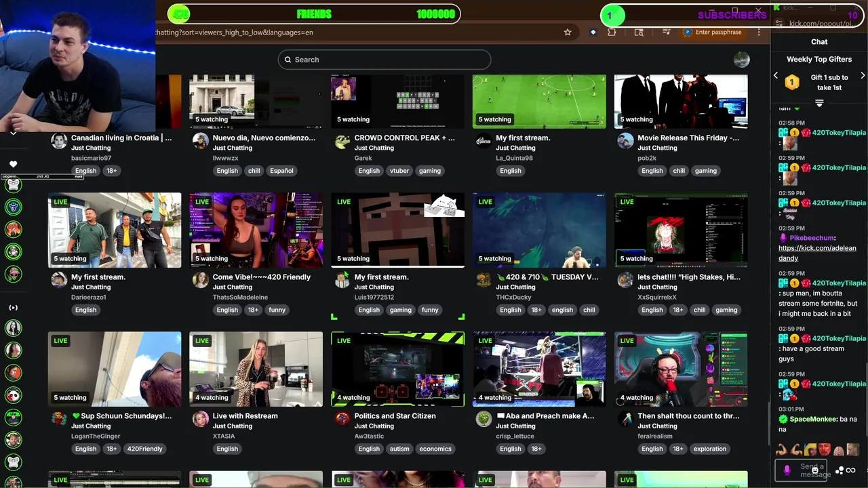868x488 pixels.
Task: Click the funny tag under ThatsSoMadeleine
Action: (x=277, y=310)
